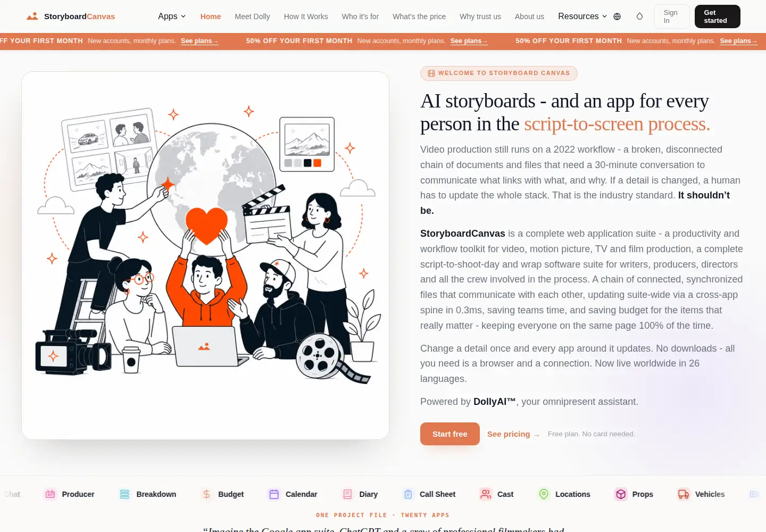Click the Locations pin icon
Viewport: 766px width, 532px height.
[544, 494]
